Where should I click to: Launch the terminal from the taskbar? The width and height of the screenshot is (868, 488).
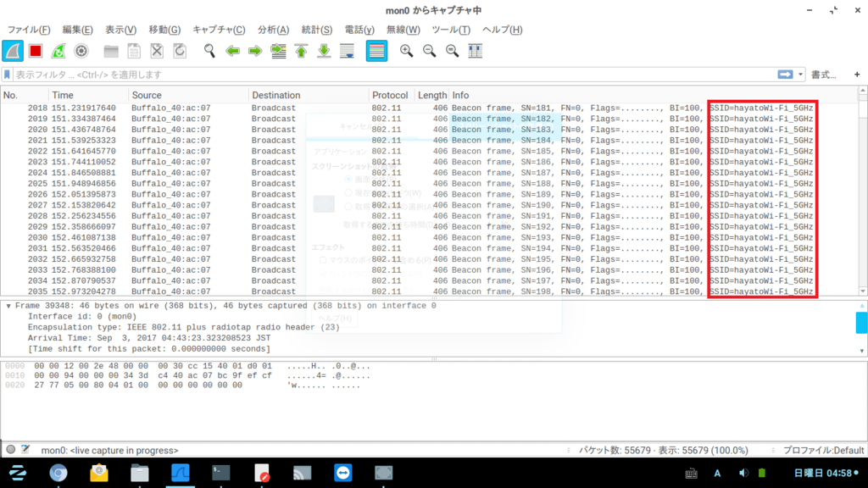(221, 473)
